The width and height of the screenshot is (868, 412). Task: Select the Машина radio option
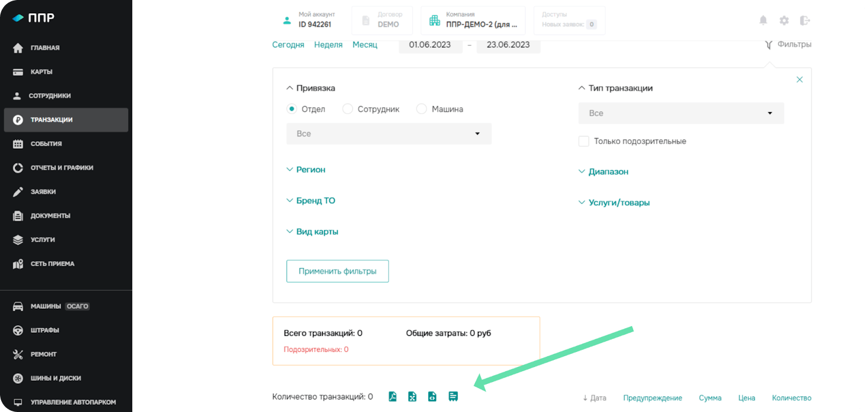tap(422, 109)
